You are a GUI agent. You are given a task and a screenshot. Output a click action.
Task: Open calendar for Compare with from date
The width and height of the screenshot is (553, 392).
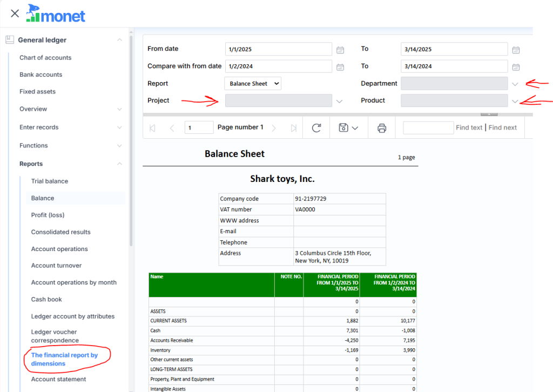[x=340, y=67]
